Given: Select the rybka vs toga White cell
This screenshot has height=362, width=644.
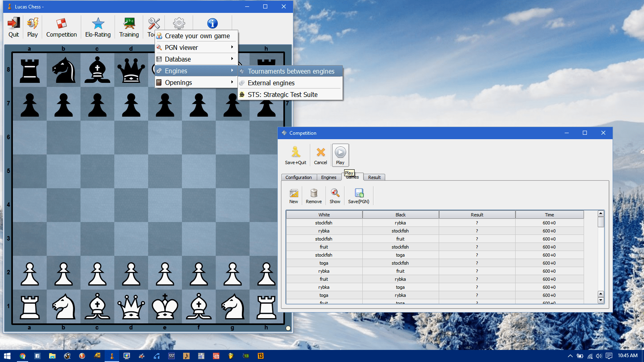Looking at the screenshot, I should [x=324, y=287].
